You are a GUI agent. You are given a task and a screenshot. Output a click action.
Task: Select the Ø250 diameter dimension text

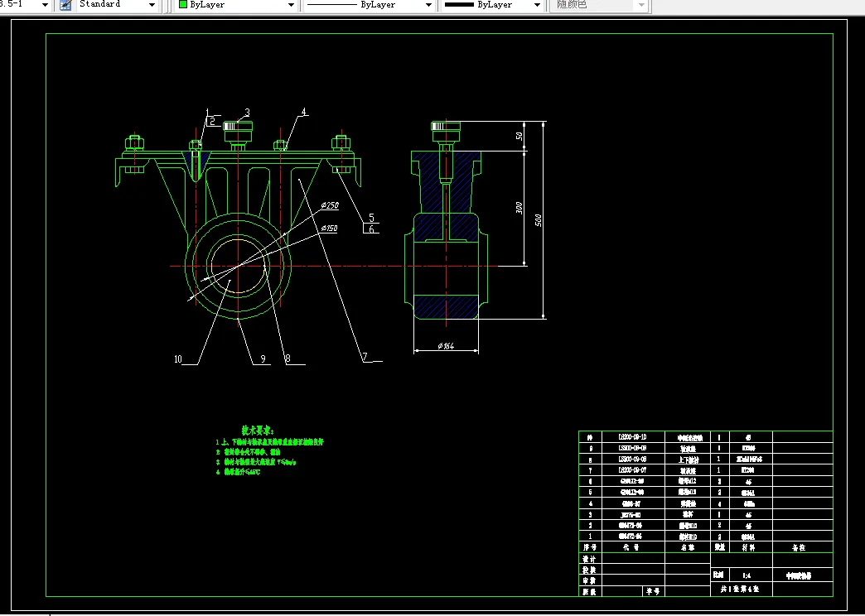click(330, 205)
